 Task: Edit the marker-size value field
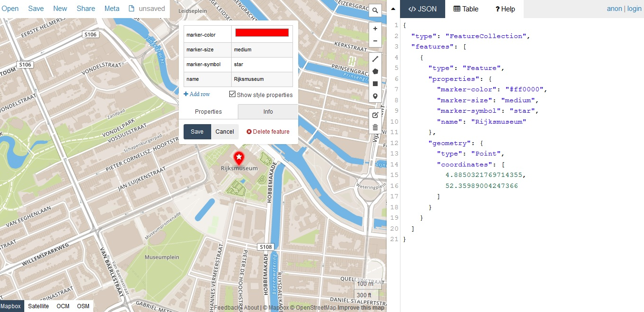(x=262, y=49)
